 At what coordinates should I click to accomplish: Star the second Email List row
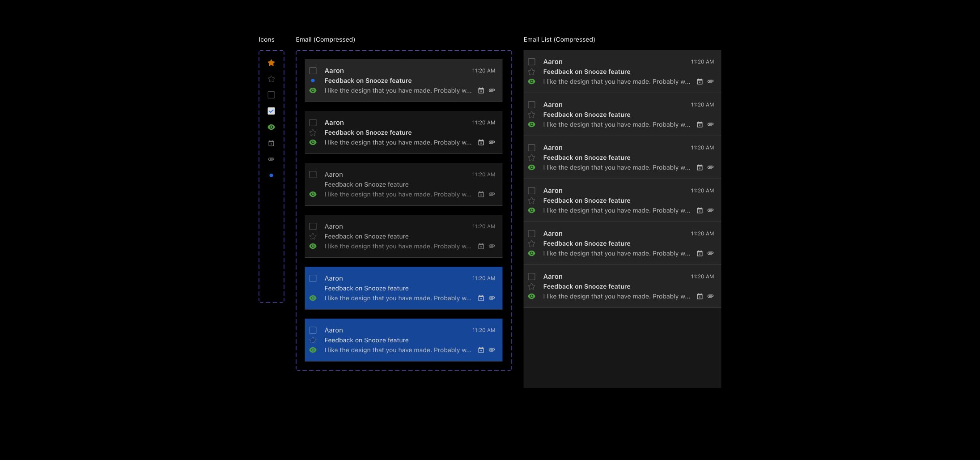pyautogui.click(x=531, y=115)
